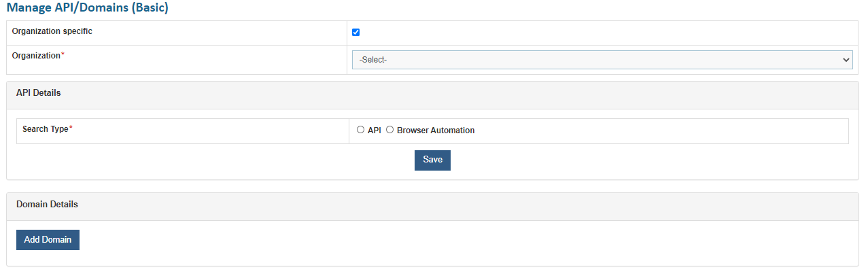The width and height of the screenshot is (868, 278).
Task: Click the Browser Automation label text
Action: (436, 131)
